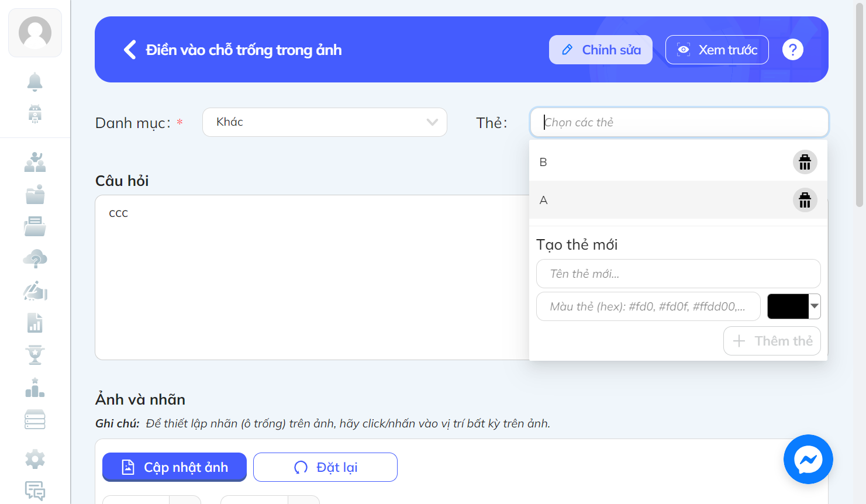Expand the Danh mục dropdown showing Khác
This screenshot has width=866, height=504.
[325, 122]
